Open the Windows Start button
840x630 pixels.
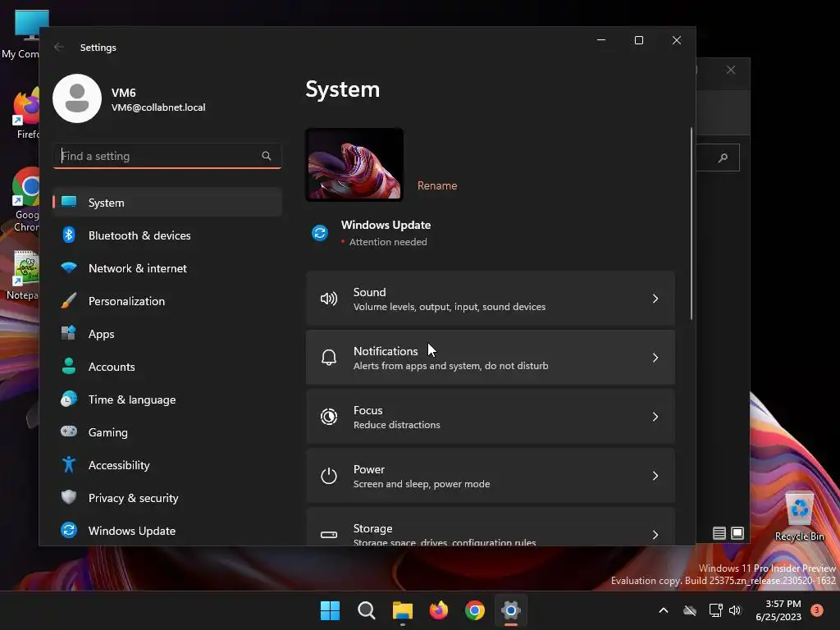330,610
